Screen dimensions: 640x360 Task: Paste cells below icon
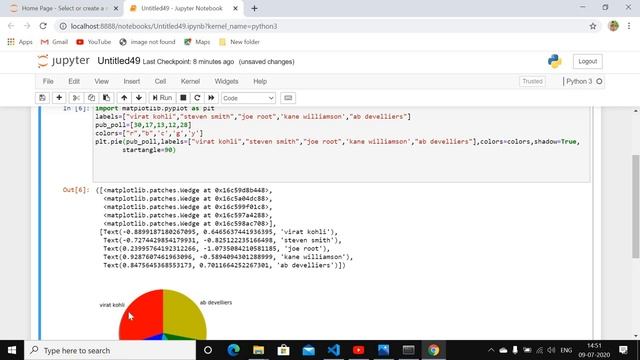[107, 98]
